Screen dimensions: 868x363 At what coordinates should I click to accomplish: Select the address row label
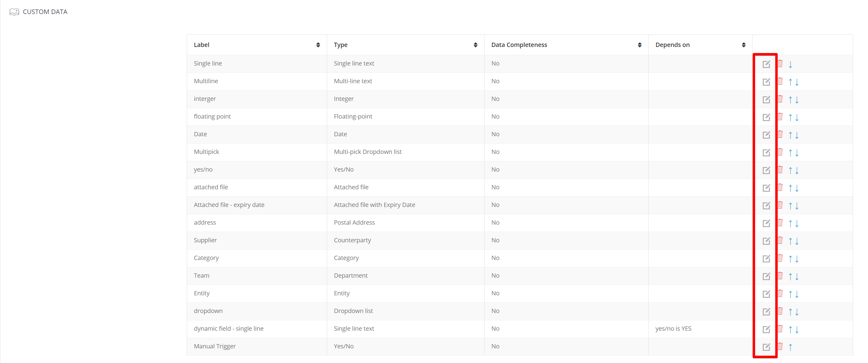(x=204, y=222)
